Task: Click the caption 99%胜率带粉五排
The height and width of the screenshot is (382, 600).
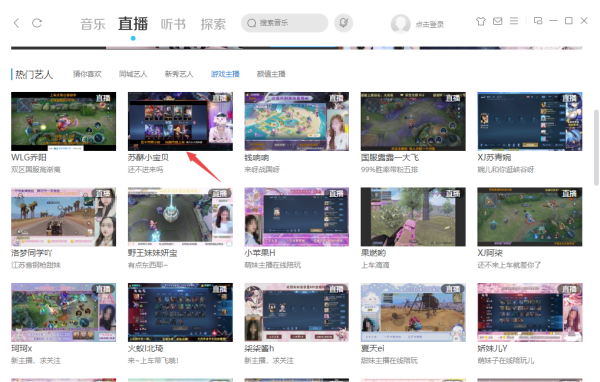Action: (389, 169)
